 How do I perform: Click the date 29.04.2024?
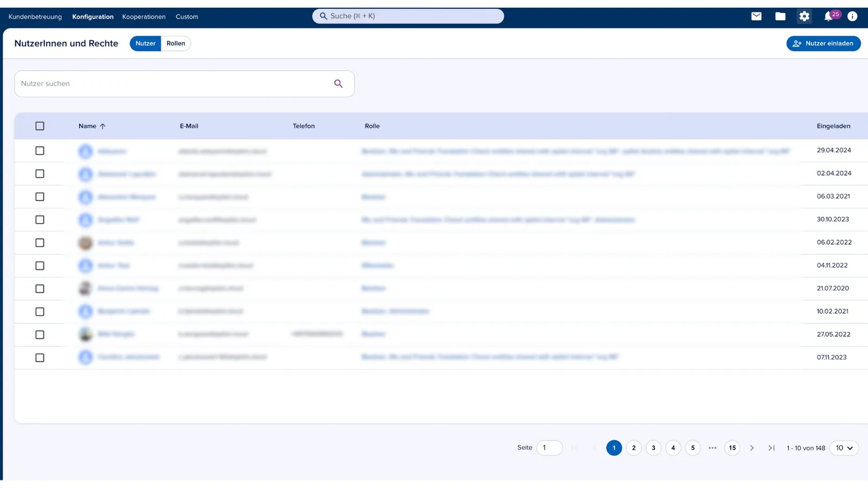tap(834, 150)
